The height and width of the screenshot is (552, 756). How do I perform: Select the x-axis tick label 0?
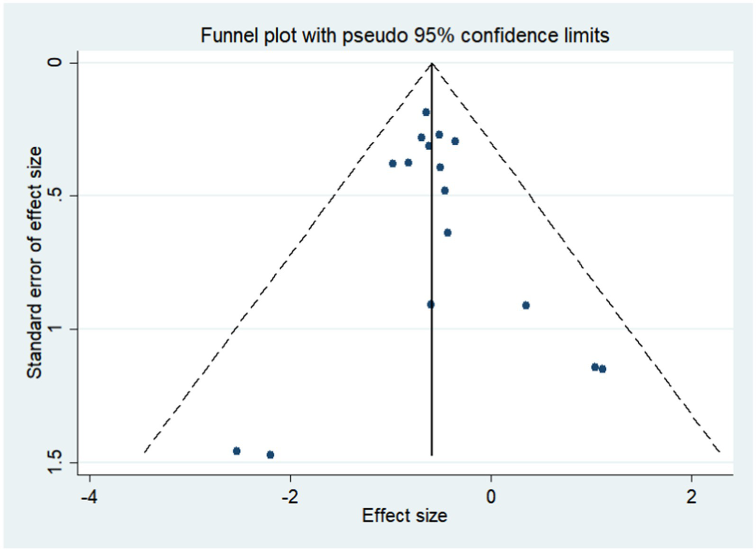pos(491,497)
